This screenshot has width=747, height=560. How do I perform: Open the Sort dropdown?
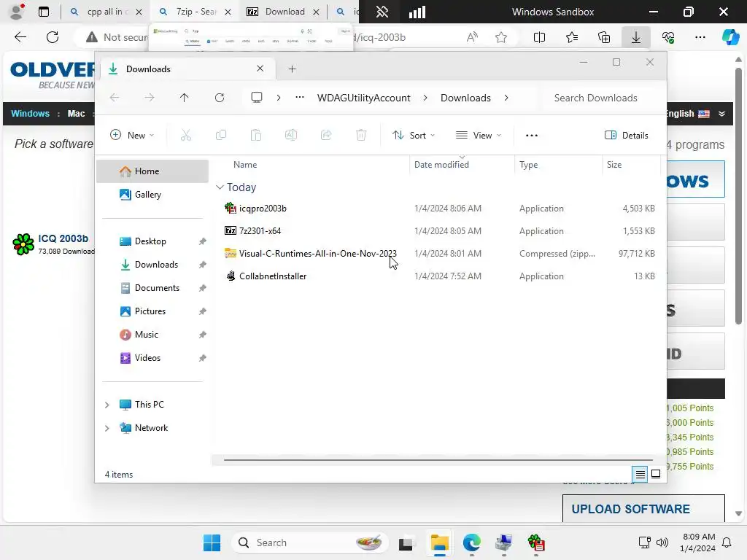(x=414, y=135)
